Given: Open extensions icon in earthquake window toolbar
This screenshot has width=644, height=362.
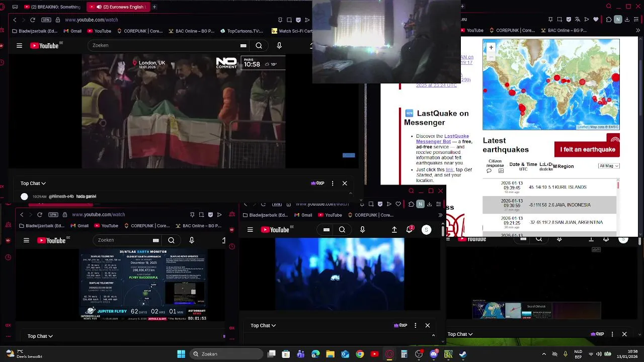Looking at the screenshot, I should [609, 20].
